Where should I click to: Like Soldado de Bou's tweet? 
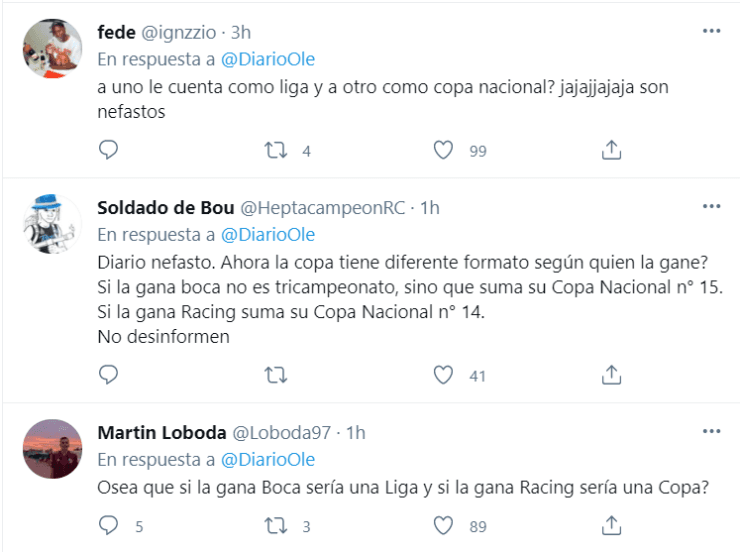pos(443,375)
